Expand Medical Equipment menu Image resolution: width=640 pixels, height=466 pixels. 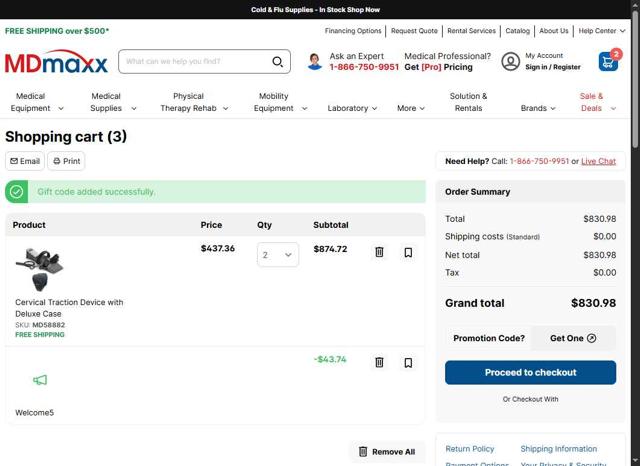pos(37,102)
